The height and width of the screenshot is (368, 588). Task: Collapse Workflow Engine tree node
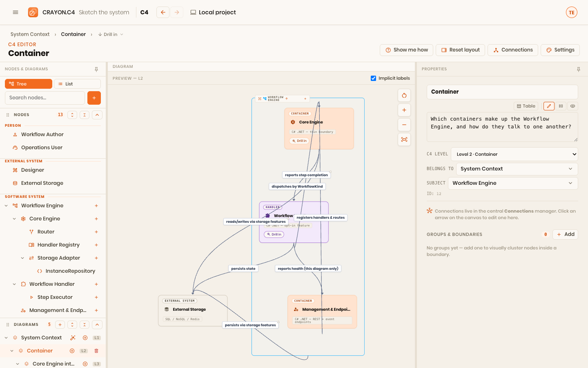tap(6, 206)
